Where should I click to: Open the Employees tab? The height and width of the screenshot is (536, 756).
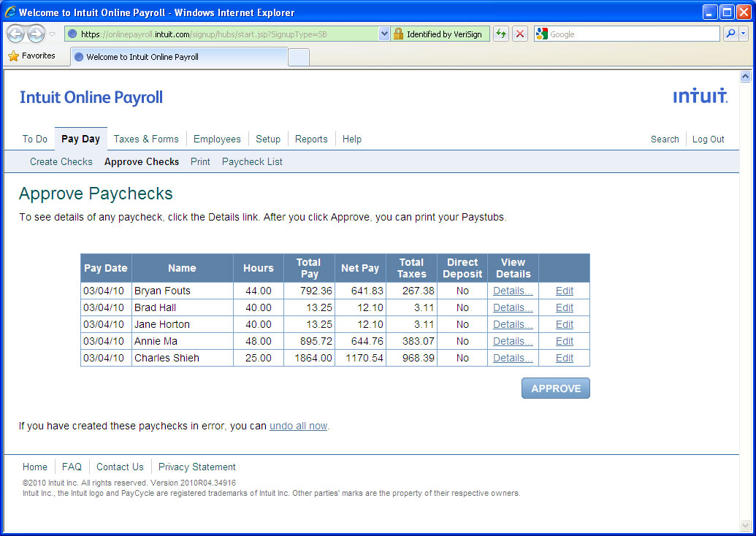217,139
